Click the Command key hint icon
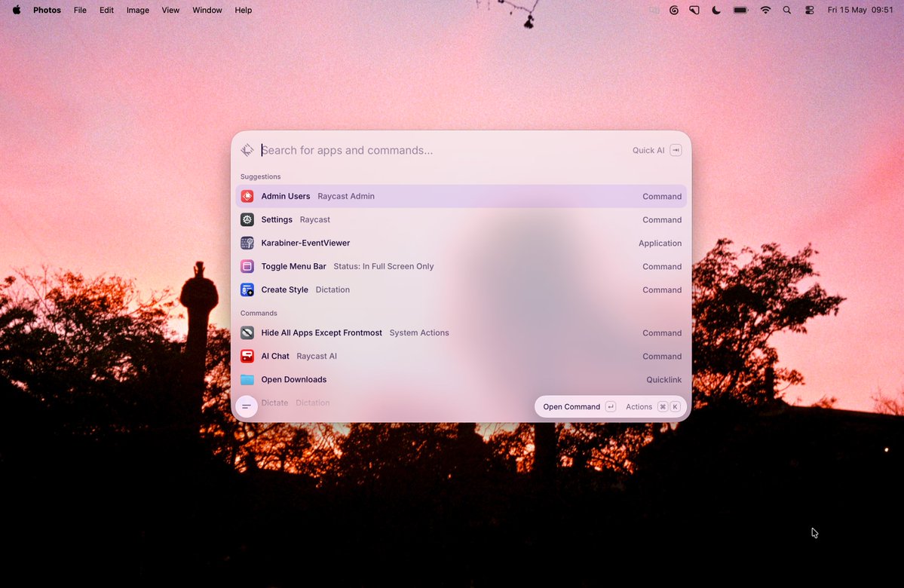The width and height of the screenshot is (904, 588). (x=663, y=406)
